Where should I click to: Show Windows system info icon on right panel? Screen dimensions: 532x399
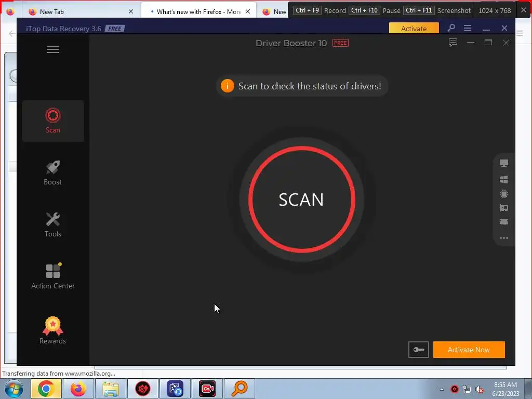[504, 179]
